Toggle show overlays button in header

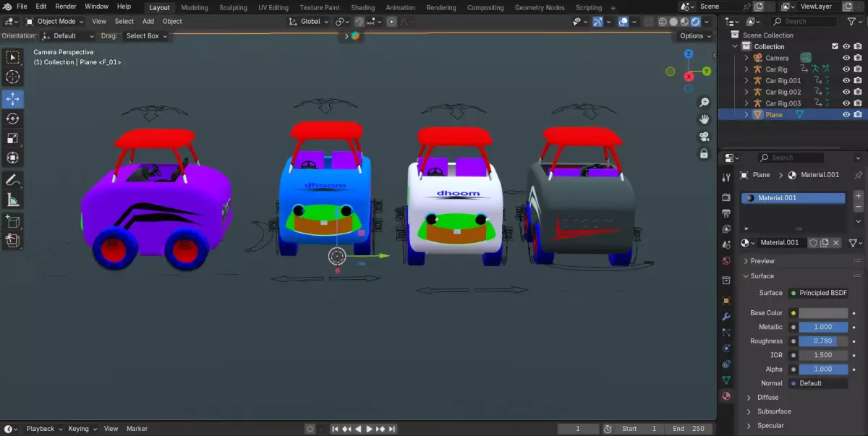click(623, 22)
